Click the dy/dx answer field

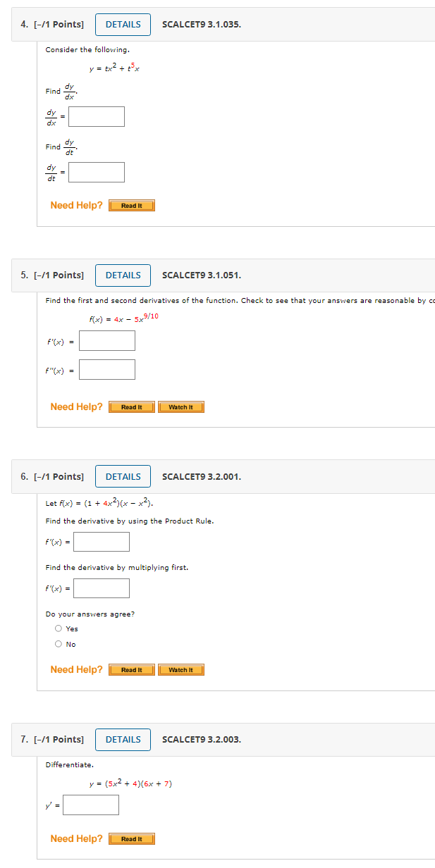point(96,116)
